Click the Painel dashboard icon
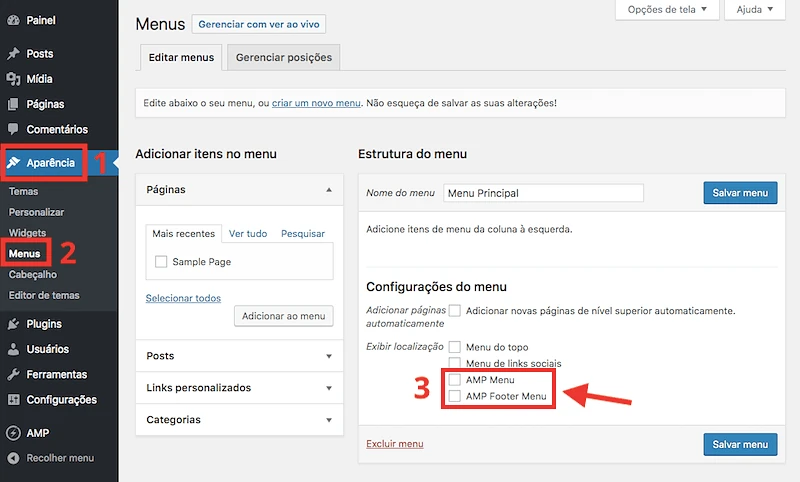The image size is (800, 482). pos(13,20)
